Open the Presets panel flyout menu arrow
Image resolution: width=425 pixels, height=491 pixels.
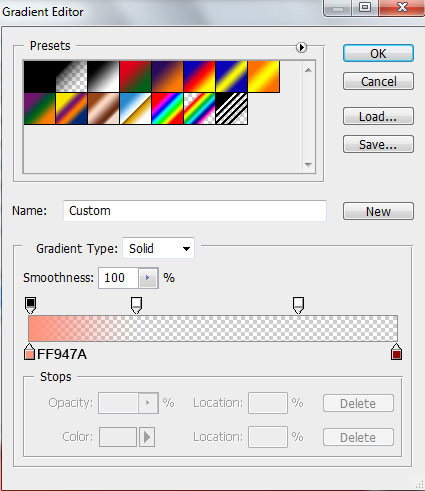pyautogui.click(x=301, y=47)
